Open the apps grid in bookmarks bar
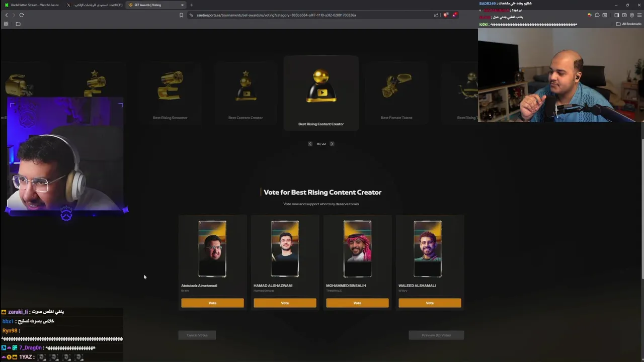644x362 pixels. tap(6, 24)
